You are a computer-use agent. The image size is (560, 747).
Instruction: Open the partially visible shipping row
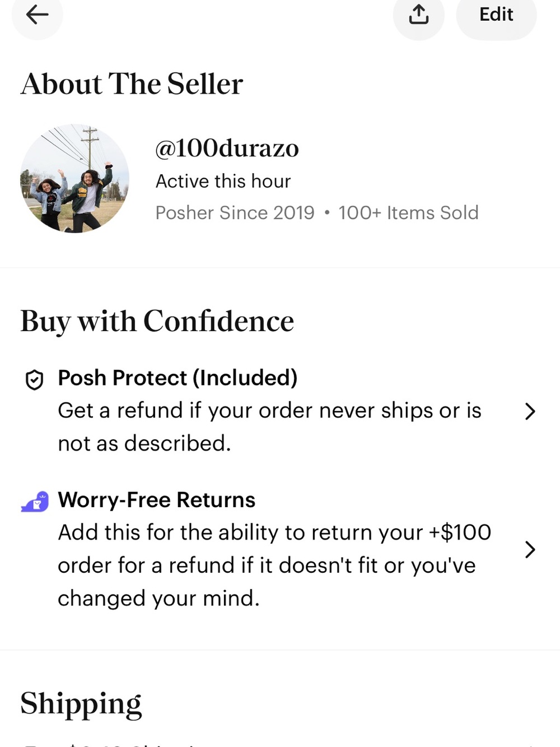tap(280, 744)
